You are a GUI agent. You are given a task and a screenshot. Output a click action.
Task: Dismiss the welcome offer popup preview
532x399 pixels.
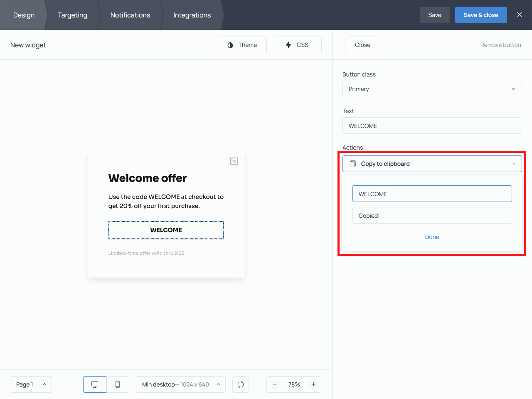point(234,161)
